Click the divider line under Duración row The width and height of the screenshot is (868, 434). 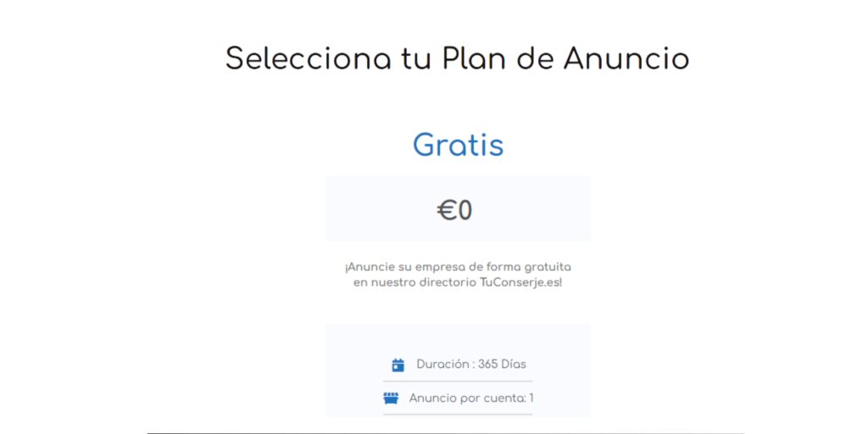point(458,381)
